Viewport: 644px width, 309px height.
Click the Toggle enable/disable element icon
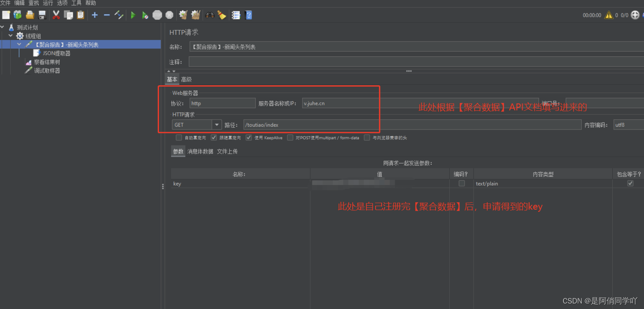click(x=119, y=15)
